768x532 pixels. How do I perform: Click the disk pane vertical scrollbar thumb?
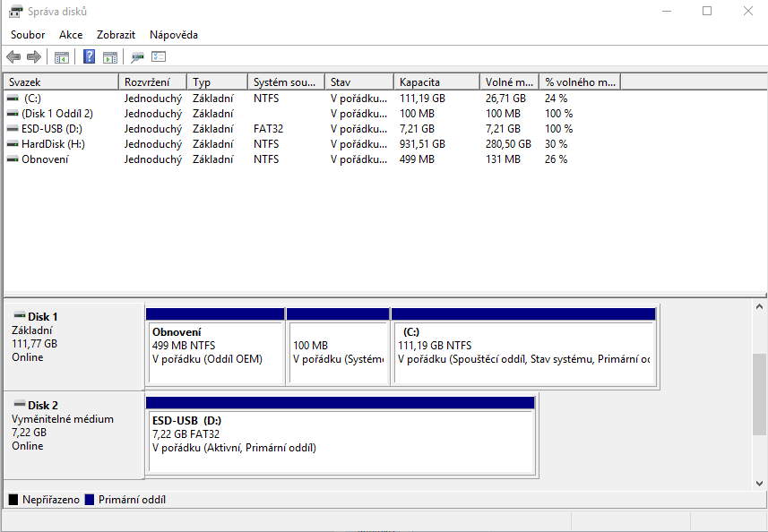click(759, 394)
